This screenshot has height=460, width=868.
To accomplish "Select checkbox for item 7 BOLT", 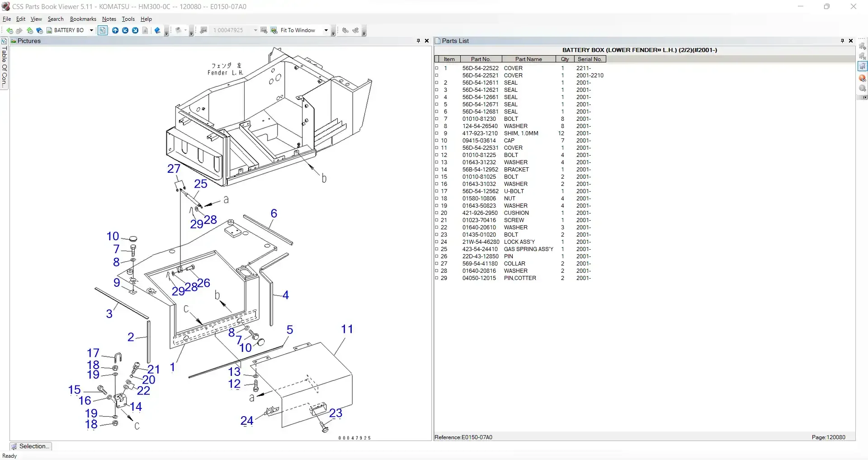I will tap(437, 119).
